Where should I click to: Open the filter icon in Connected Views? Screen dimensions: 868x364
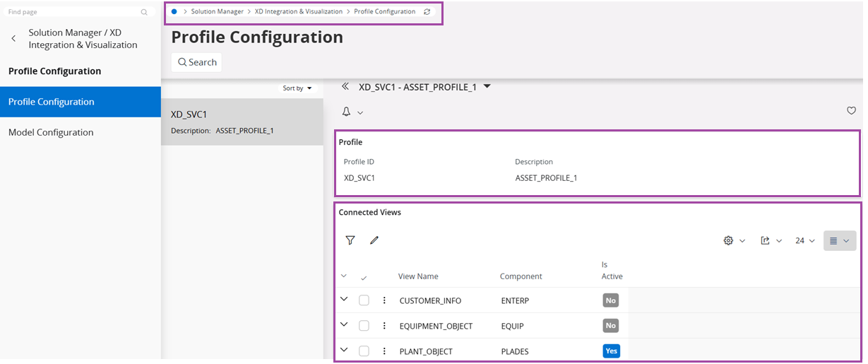coord(350,240)
